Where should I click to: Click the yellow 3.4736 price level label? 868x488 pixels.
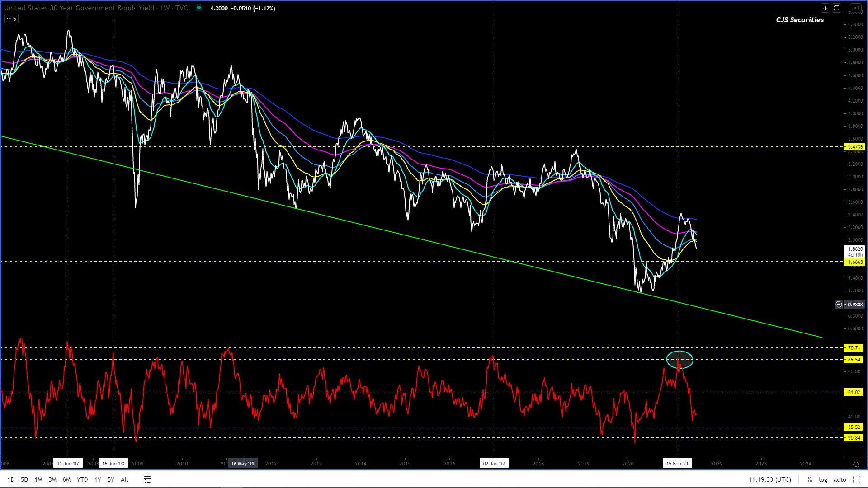tap(854, 147)
